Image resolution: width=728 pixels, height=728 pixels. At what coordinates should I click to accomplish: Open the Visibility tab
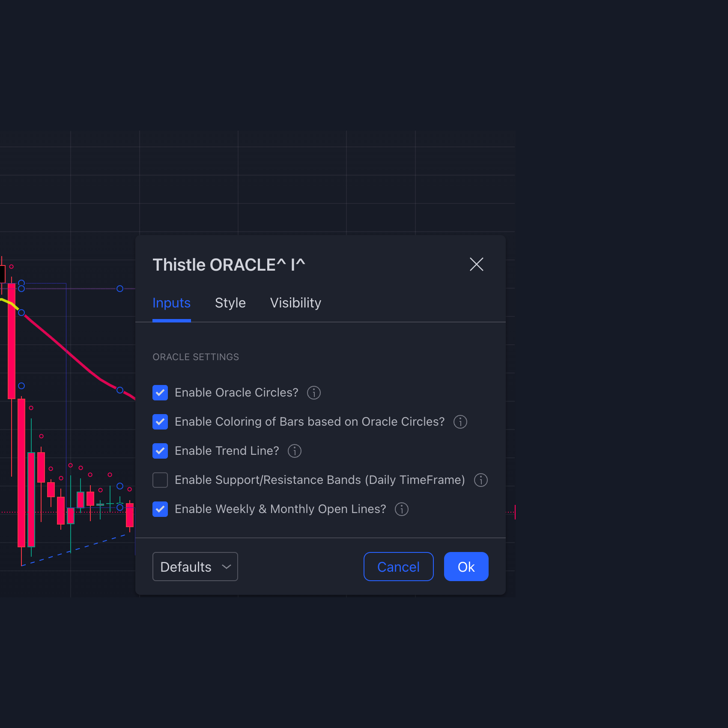coord(295,303)
